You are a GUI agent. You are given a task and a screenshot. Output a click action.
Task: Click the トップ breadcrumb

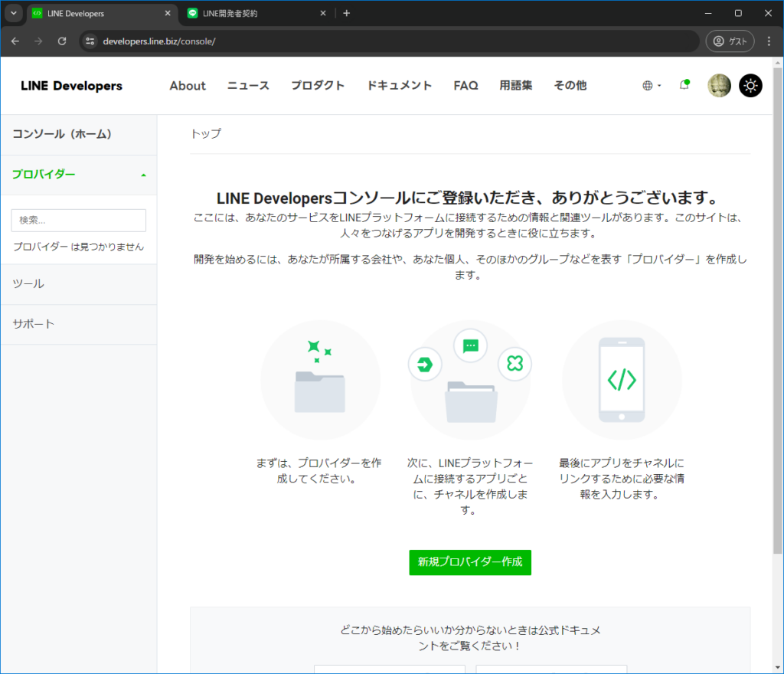(205, 133)
